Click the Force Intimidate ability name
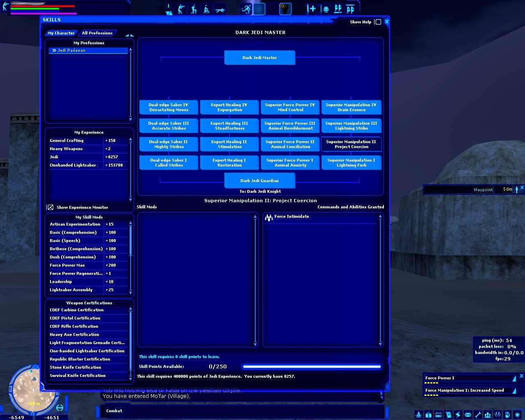This screenshot has width=525, height=420. click(292, 217)
